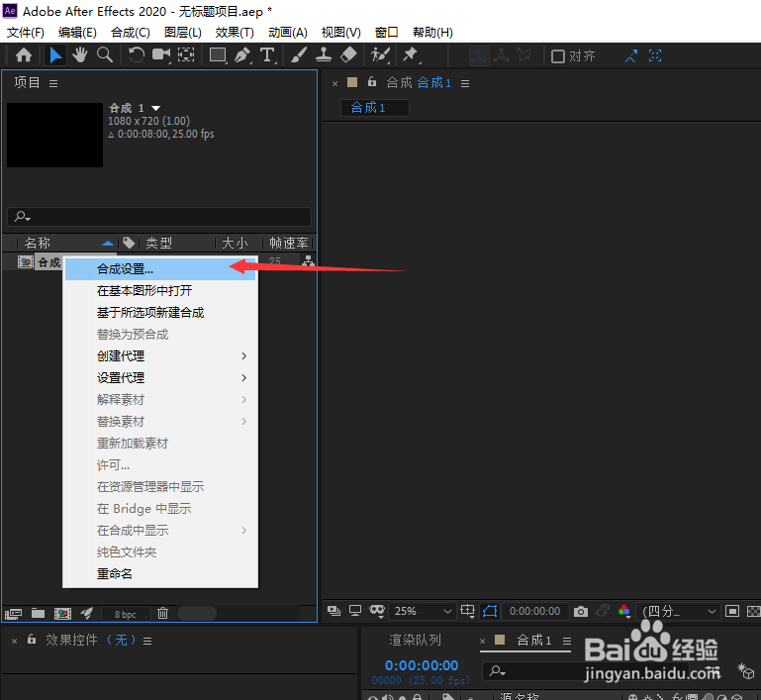The height and width of the screenshot is (700, 761).
Task: Switch to 渲染队列 tab
Action: coord(415,641)
